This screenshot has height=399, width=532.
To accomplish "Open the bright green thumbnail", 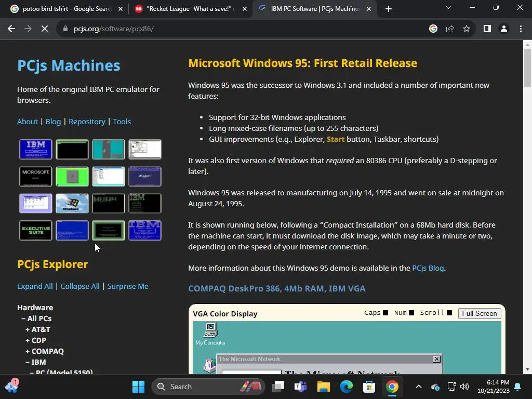I will point(72,177).
